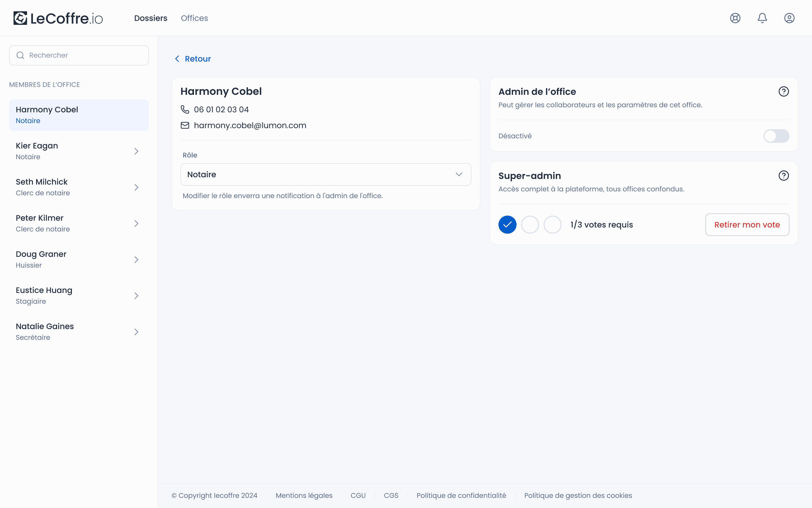The width and height of the screenshot is (812, 508).
Task: Select Seth Milchick member entry
Action: (79, 187)
